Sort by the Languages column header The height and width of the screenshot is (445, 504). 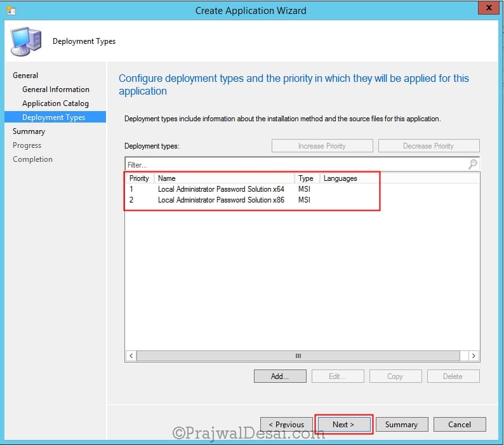click(x=349, y=178)
